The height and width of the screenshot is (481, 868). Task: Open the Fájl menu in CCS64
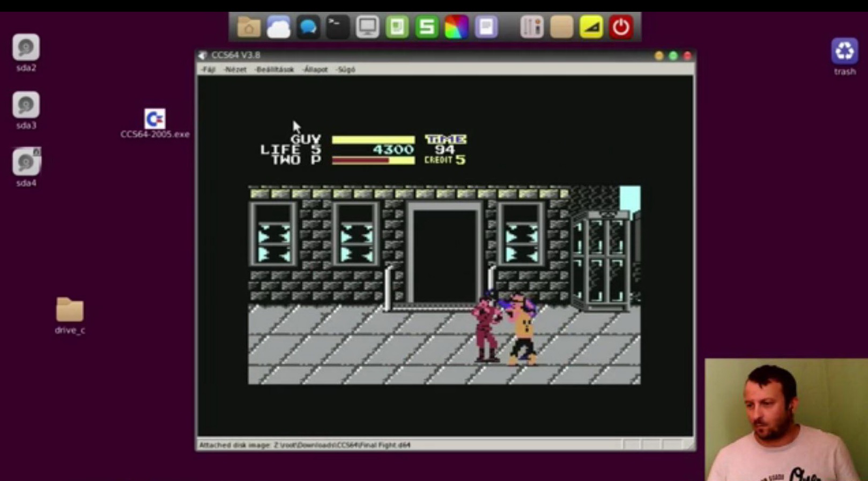[x=208, y=70]
